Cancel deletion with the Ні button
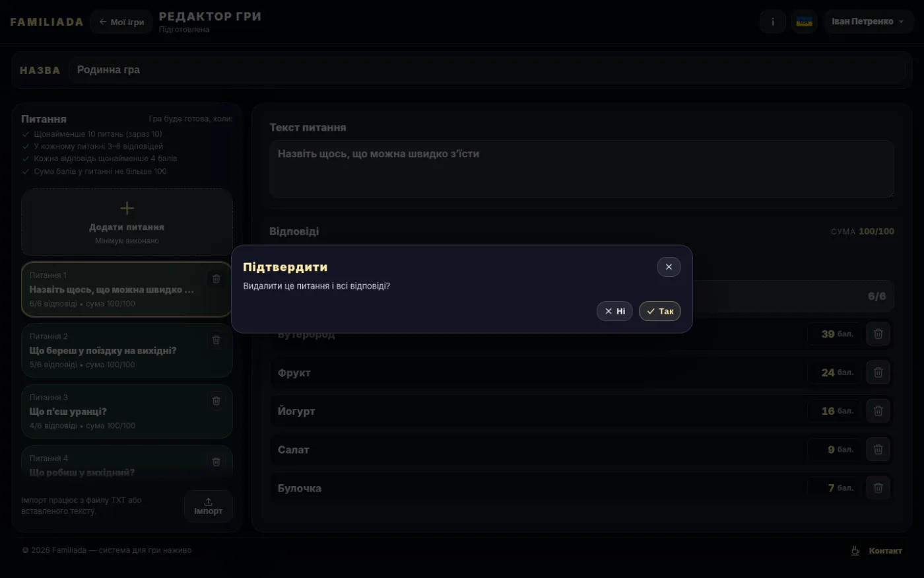924x578 pixels. pos(614,311)
